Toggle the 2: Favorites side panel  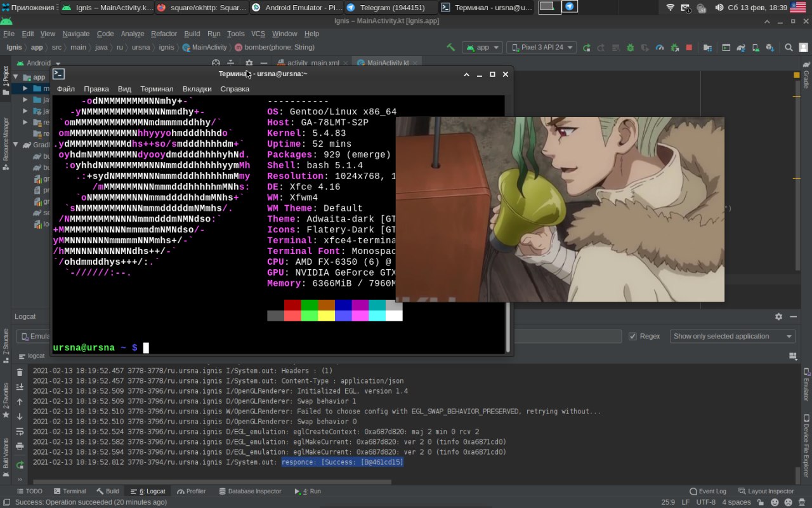click(x=6, y=400)
